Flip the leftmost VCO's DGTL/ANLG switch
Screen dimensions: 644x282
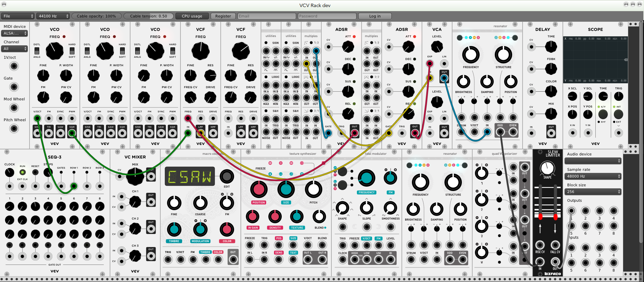tap(37, 51)
